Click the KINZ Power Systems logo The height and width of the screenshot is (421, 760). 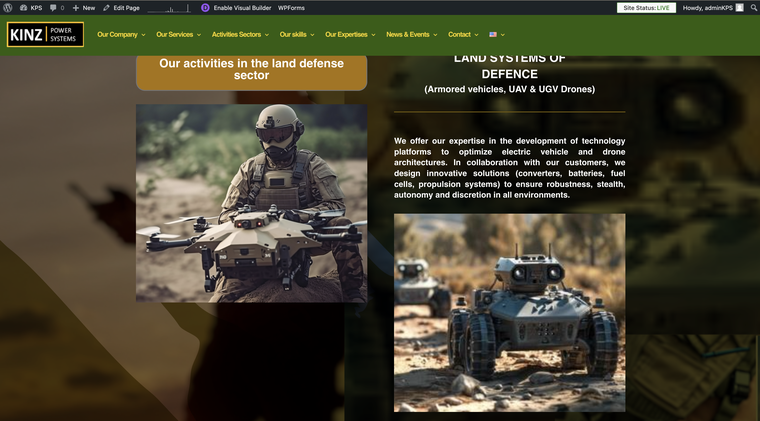45,34
